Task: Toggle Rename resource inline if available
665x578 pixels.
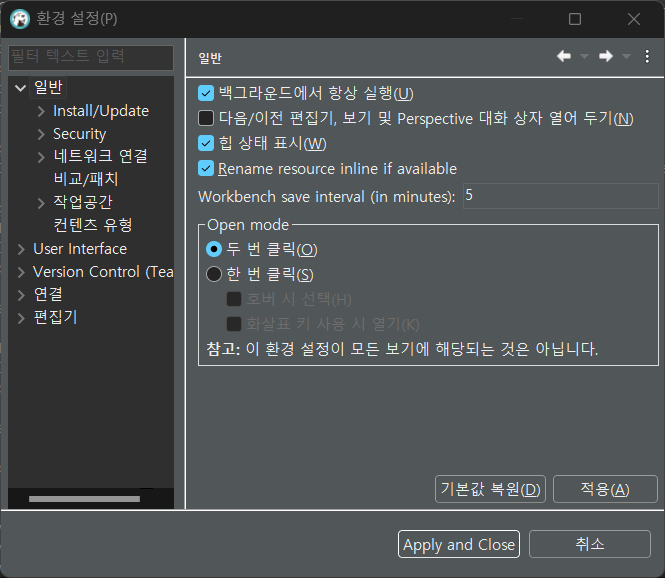Action: (206, 168)
